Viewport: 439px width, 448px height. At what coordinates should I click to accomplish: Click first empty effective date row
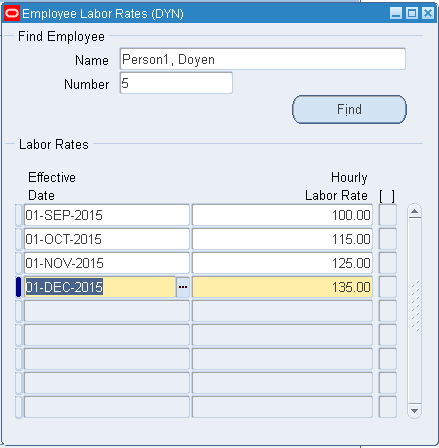pos(107,311)
